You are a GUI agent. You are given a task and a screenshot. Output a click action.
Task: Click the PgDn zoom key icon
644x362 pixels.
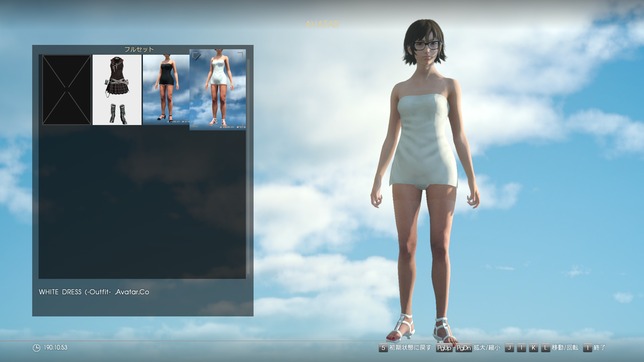[464, 348]
